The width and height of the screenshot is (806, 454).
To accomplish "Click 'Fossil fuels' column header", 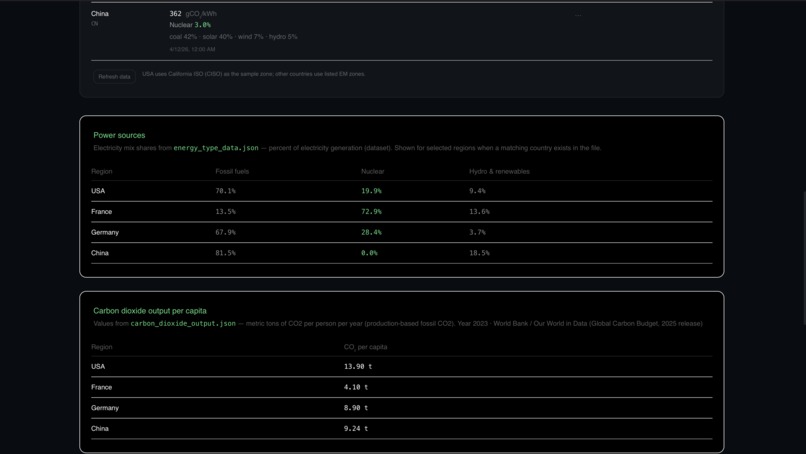I will (232, 172).
